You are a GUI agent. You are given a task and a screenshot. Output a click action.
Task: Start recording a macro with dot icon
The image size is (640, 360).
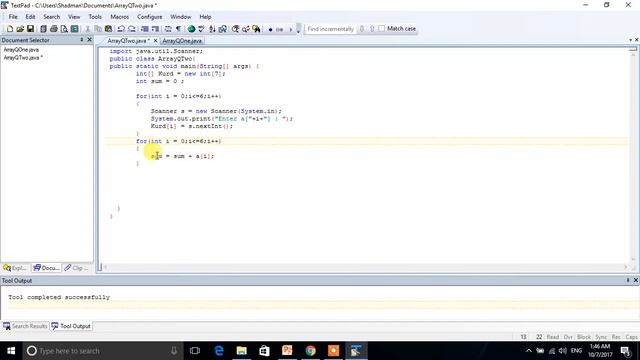[x=270, y=29]
